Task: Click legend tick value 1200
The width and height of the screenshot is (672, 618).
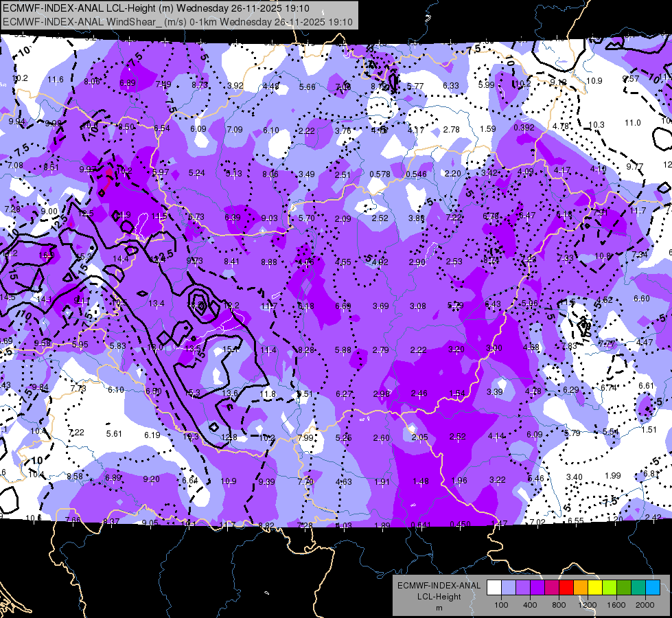Action: (x=588, y=605)
